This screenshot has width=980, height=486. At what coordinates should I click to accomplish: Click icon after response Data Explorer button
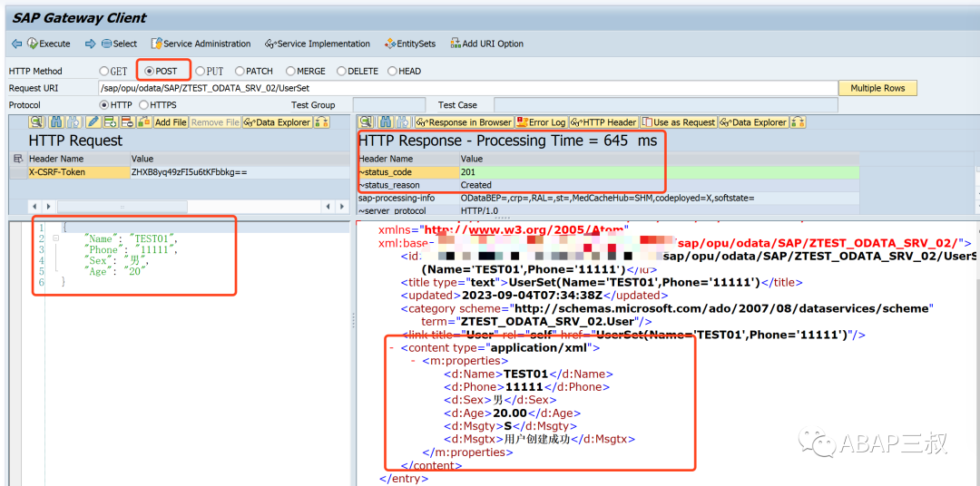click(799, 121)
